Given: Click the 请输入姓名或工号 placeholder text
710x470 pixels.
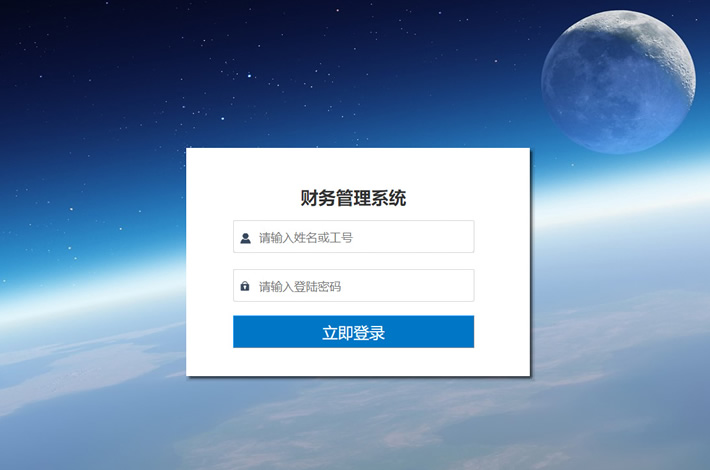Looking at the screenshot, I should click(306, 238).
